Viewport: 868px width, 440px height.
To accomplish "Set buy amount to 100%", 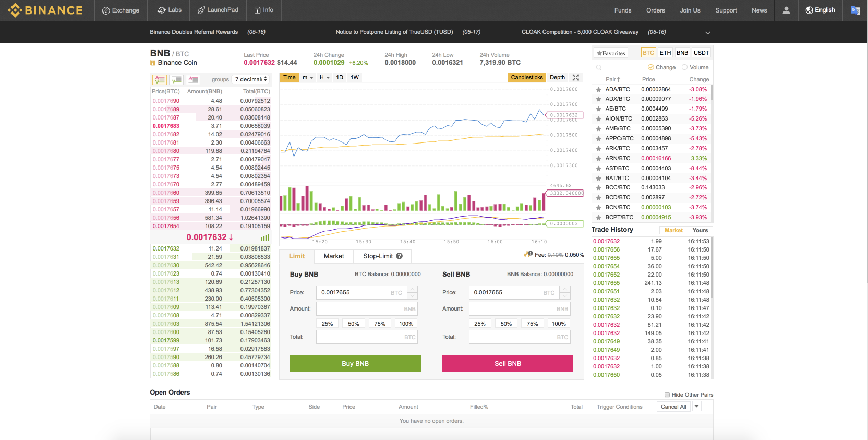I will coord(406,324).
